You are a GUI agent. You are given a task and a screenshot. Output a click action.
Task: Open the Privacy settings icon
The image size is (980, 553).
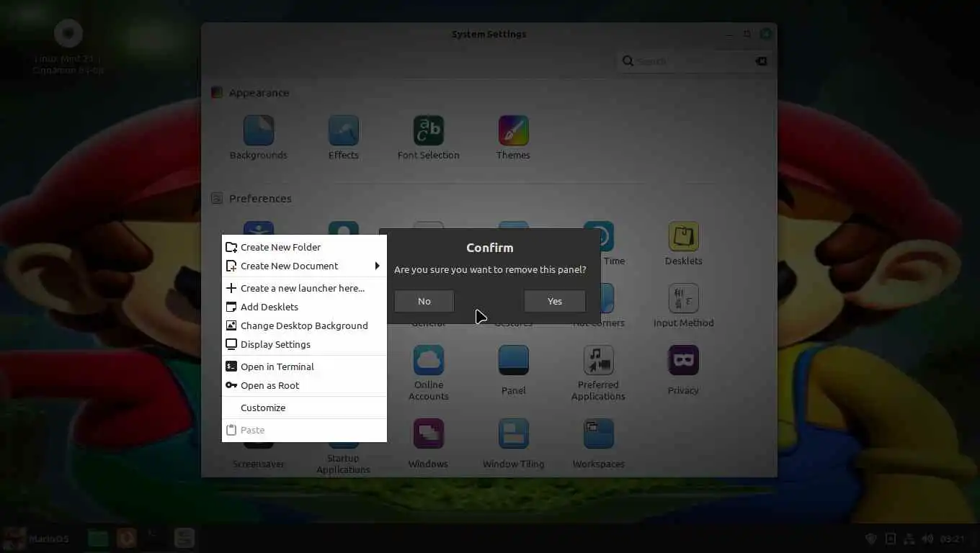(683, 360)
